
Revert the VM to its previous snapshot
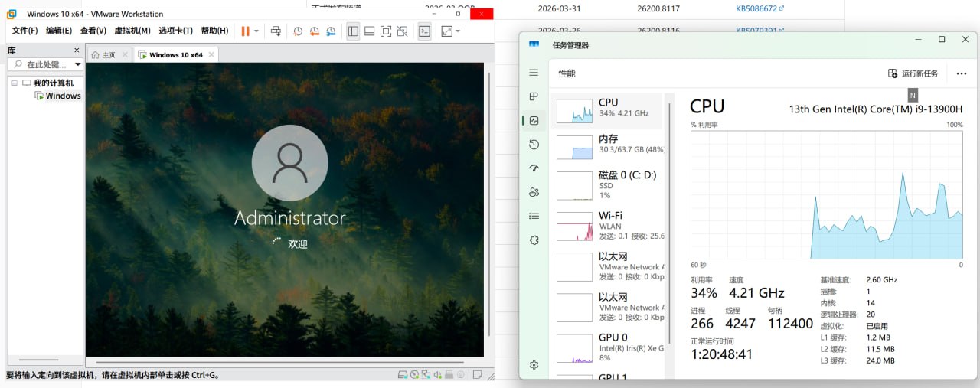pos(315,31)
